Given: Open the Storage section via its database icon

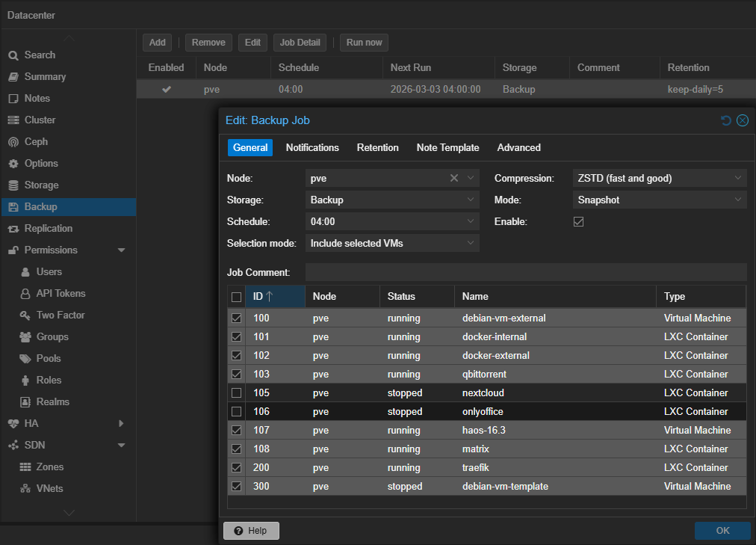Looking at the screenshot, I should [13, 185].
